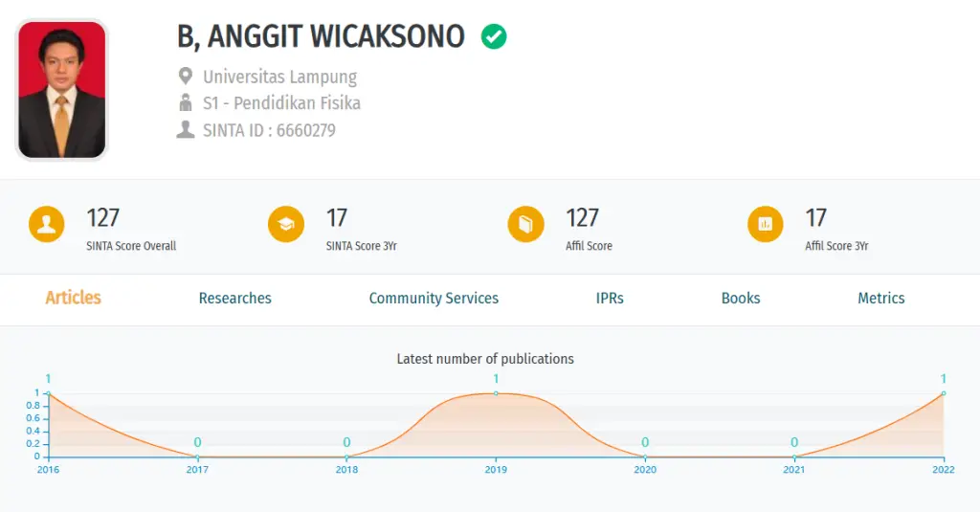
Task: Click the SINTA Score Overall user icon
Action: click(x=46, y=224)
